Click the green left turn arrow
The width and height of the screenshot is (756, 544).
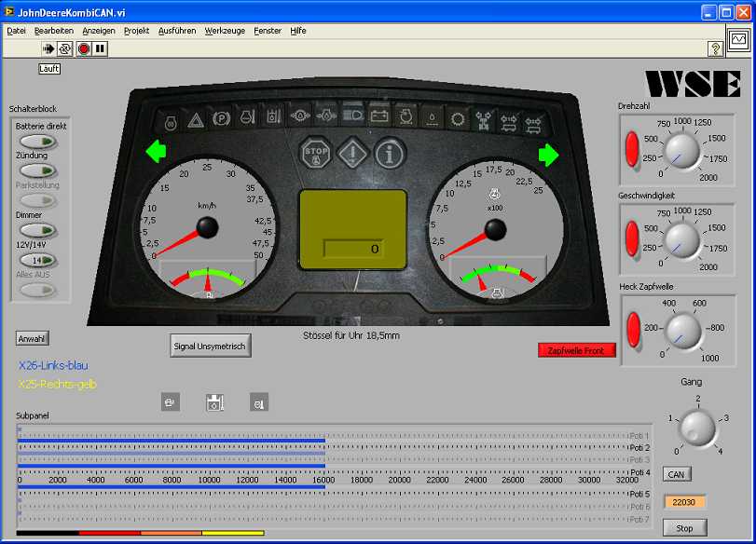point(156,151)
